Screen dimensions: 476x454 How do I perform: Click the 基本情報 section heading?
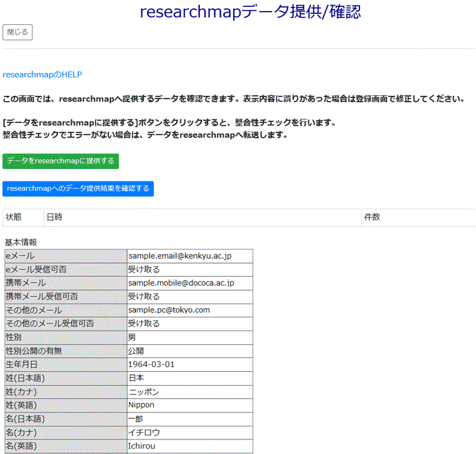[21, 242]
